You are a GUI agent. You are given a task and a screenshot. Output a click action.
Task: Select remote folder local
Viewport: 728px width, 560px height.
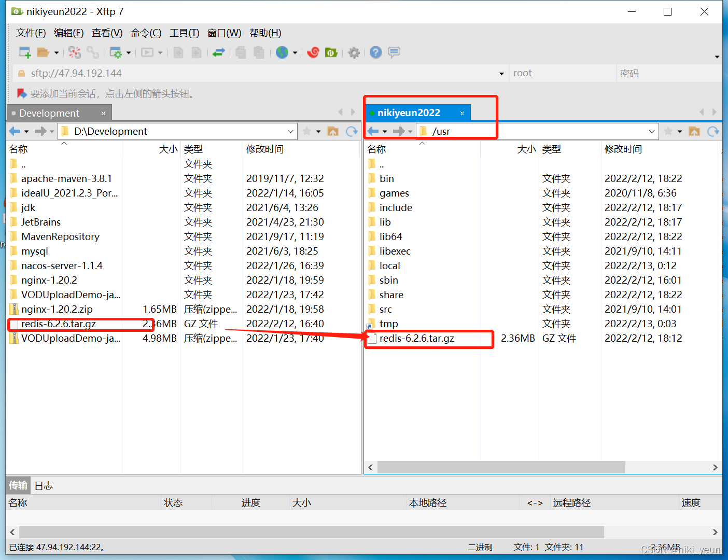[389, 266]
